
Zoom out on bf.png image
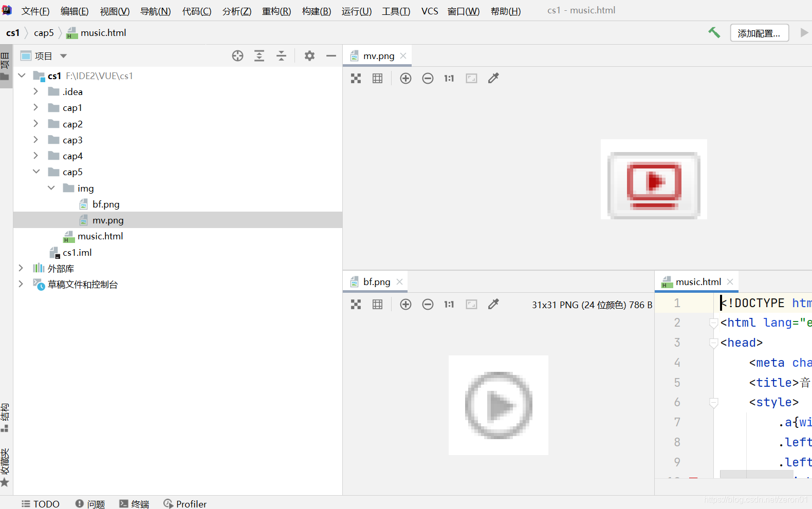[x=428, y=305]
